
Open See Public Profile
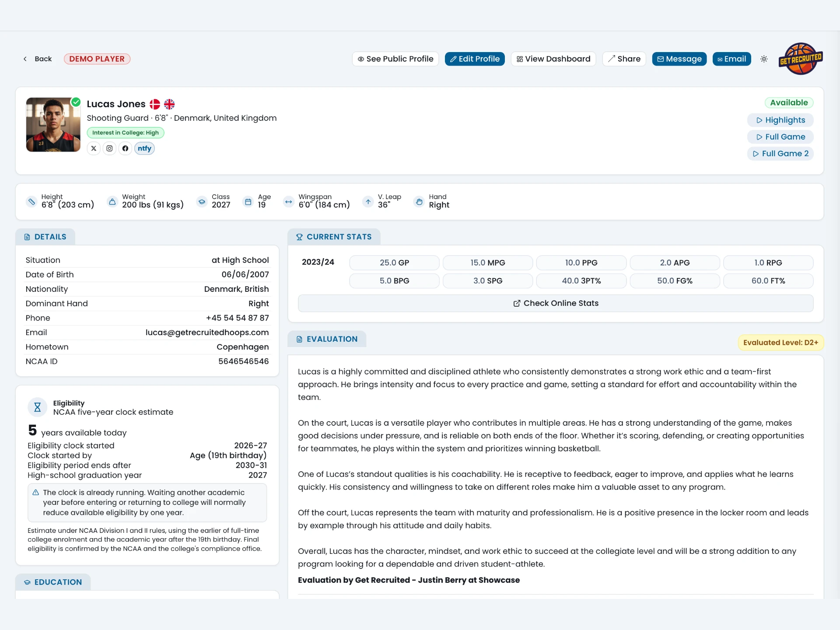point(395,59)
